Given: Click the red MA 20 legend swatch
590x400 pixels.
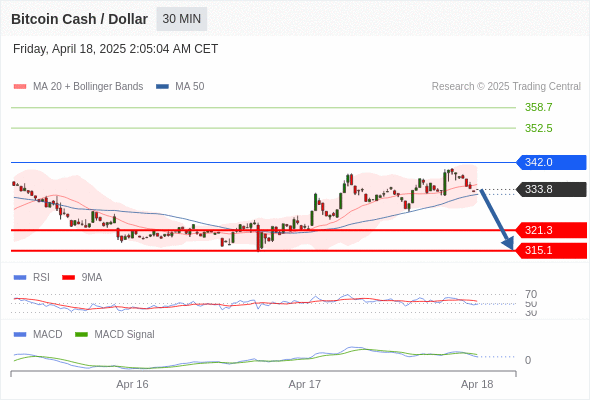Looking at the screenshot, I should click(x=20, y=87).
